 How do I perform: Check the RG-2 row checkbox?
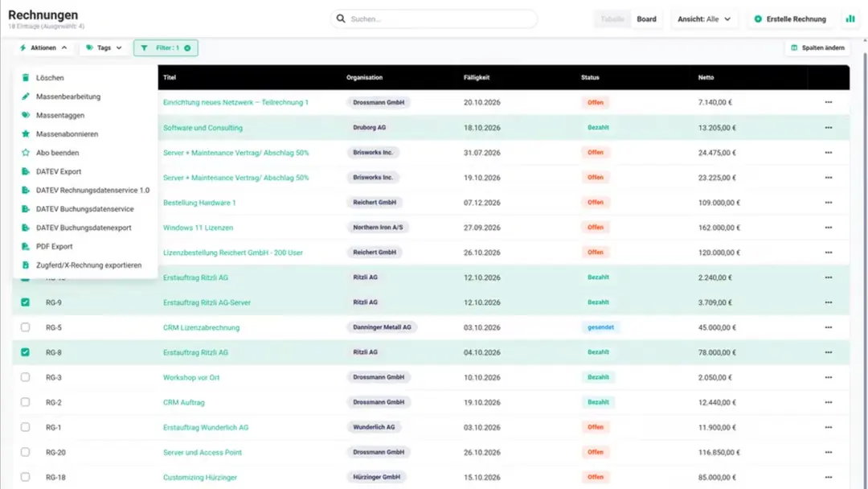click(26, 402)
